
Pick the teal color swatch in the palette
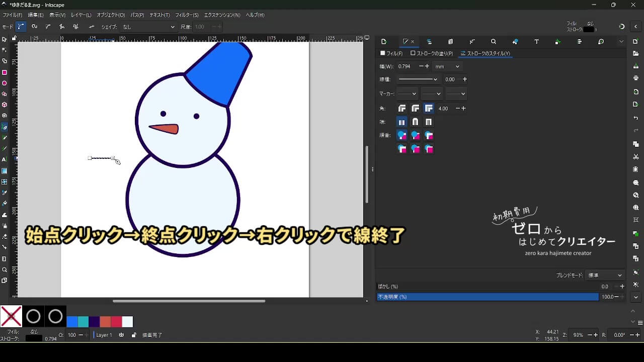[x=83, y=322]
